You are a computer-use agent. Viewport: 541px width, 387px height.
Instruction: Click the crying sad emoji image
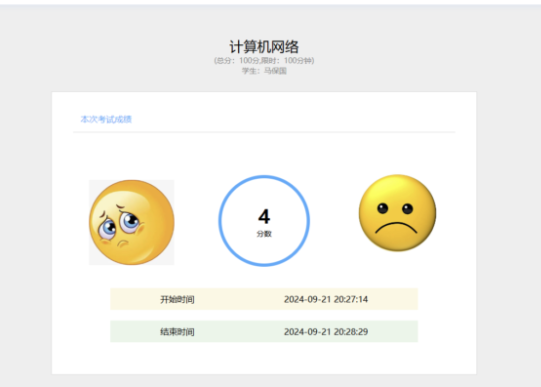point(131,222)
